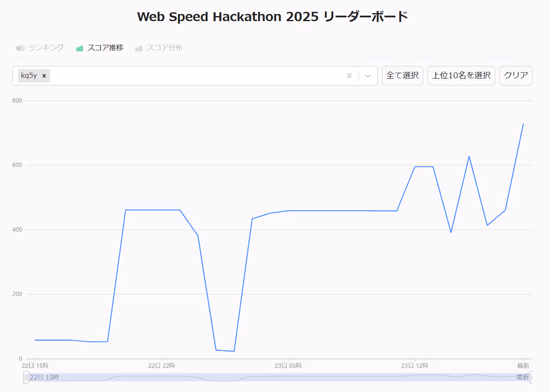The width and height of the screenshot is (550, 392).
Task: Click the left handle of the range slider
Action: [x=26, y=377]
